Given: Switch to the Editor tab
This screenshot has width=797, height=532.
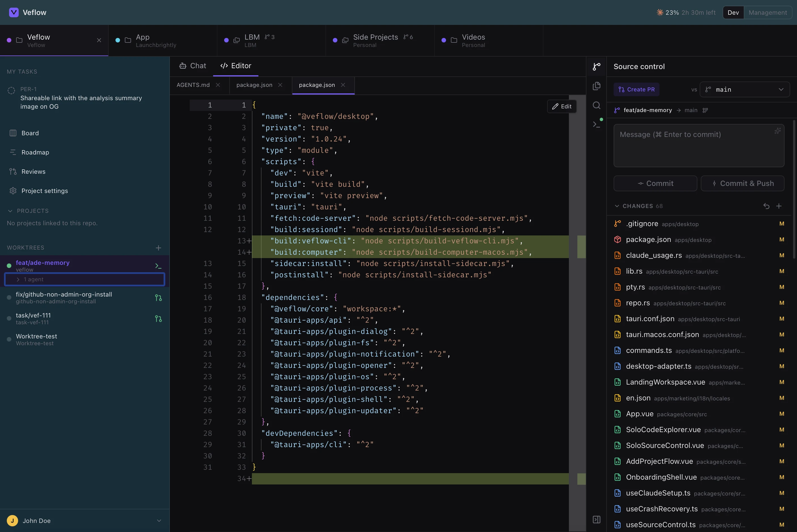Looking at the screenshot, I should pos(235,66).
